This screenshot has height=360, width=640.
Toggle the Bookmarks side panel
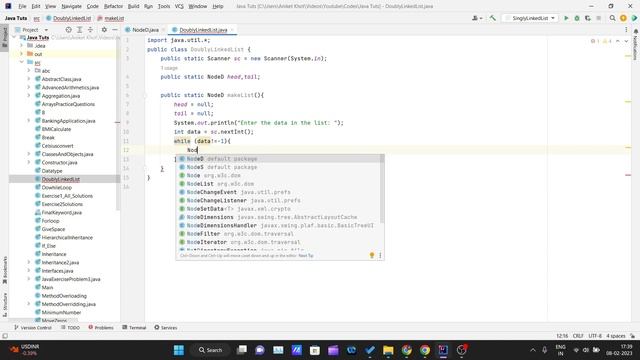(4, 269)
